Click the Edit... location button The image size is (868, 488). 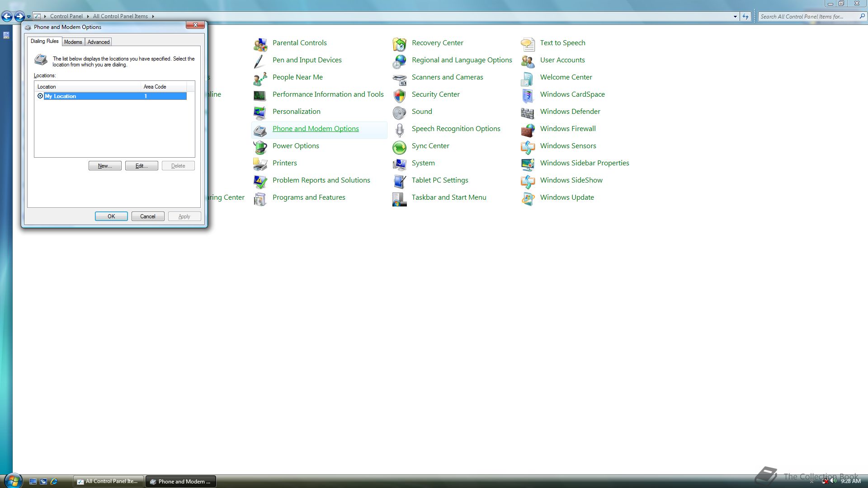point(142,166)
